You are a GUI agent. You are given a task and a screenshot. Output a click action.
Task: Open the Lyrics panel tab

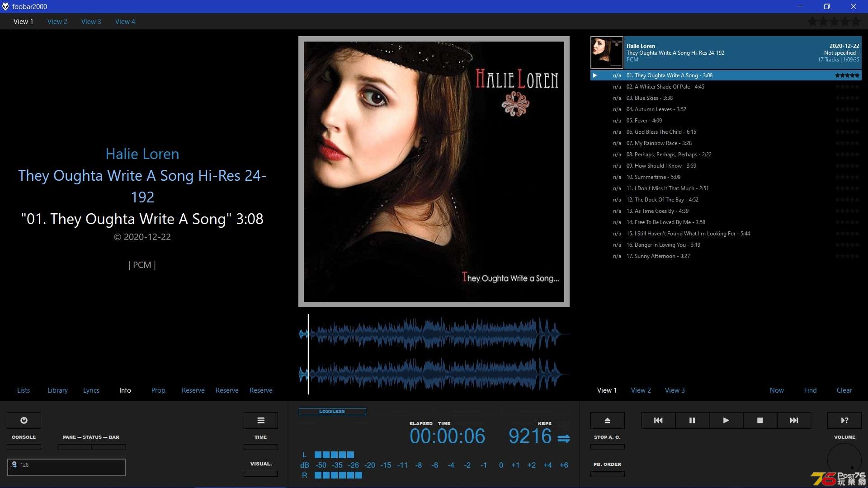coord(91,390)
